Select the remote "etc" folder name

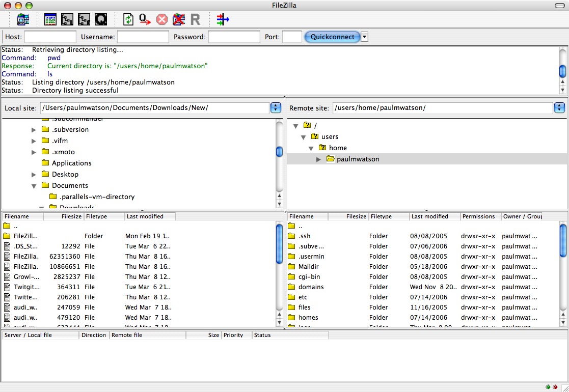303,297
